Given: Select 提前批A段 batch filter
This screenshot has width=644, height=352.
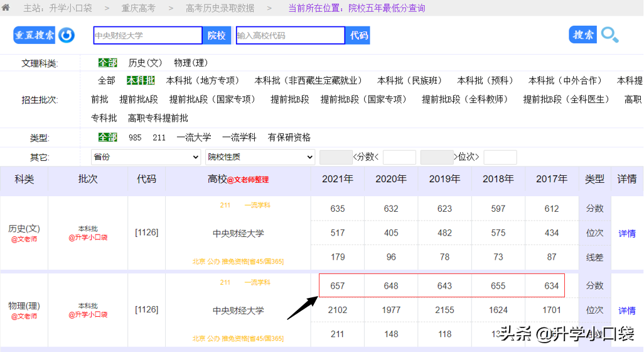Looking at the screenshot, I should pos(139,99).
